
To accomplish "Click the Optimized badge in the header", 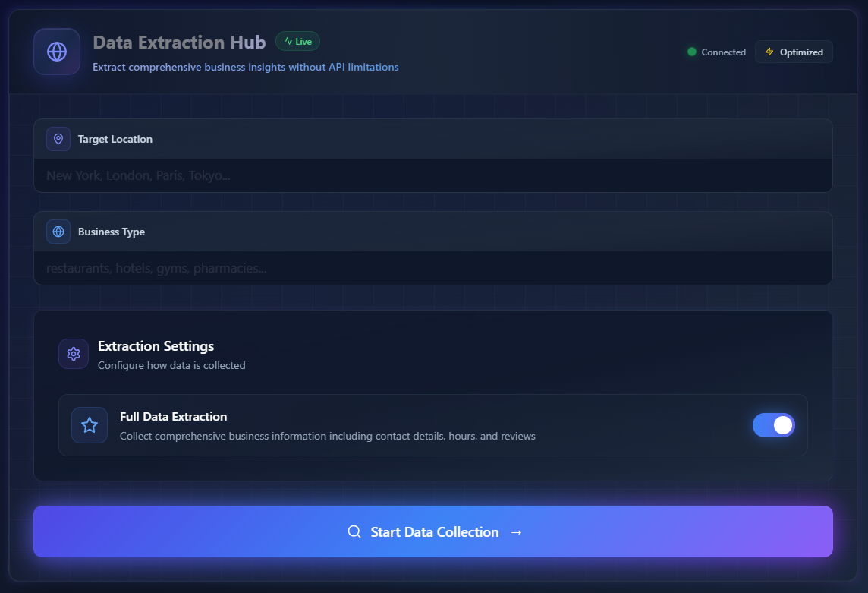I will 794,52.
